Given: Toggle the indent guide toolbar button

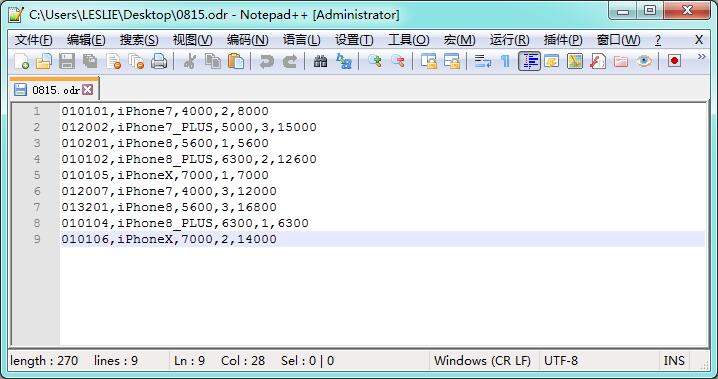Looking at the screenshot, I should [x=529, y=61].
